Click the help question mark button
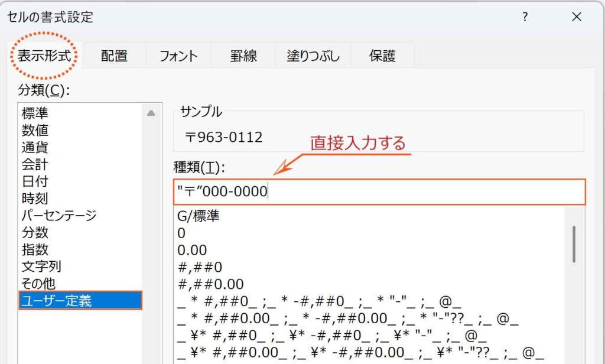 pyautogui.click(x=525, y=17)
